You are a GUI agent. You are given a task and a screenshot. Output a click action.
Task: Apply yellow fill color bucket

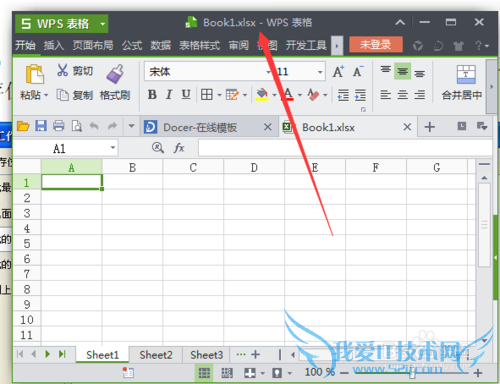[262, 95]
